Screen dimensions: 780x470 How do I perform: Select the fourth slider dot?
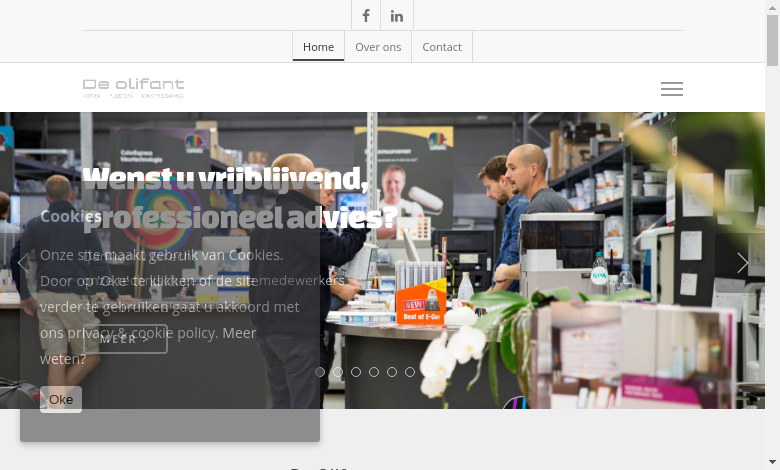pyautogui.click(x=374, y=372)
